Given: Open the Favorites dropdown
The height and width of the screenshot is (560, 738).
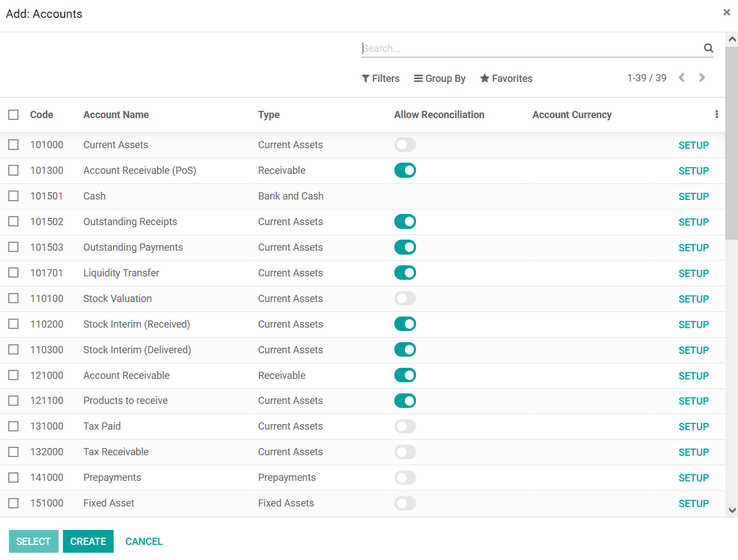Looking at the screenshot, I should coord(506,79).
